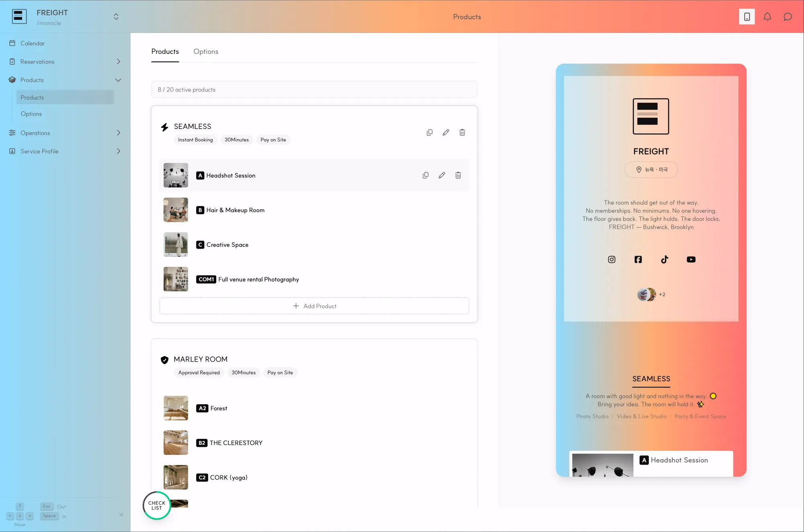This screenshot has width=804, height=532.
Task: Click the FREIGHT logo in top-left header
Action: [19, 16]
